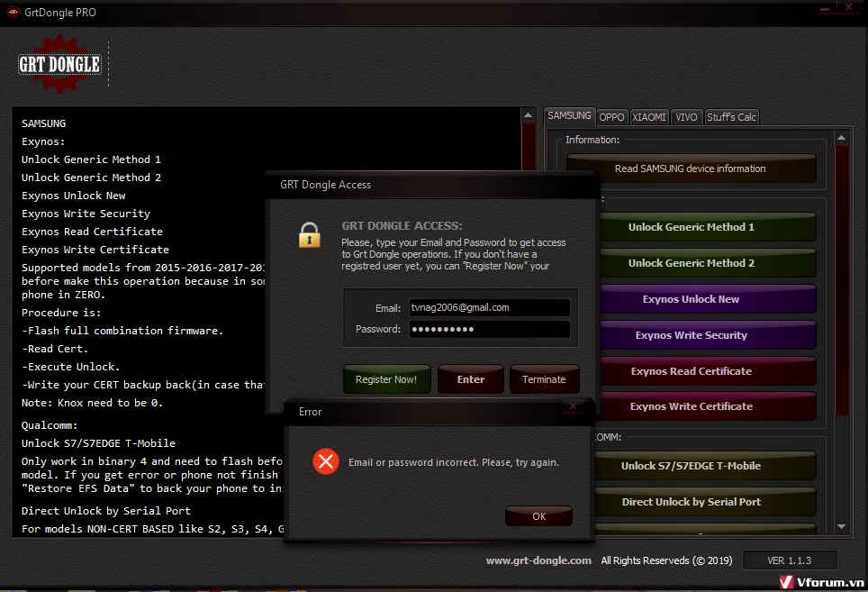Click the Register Now! button
Viewport: 868px width, 592px height.
(x=386, y=379)
